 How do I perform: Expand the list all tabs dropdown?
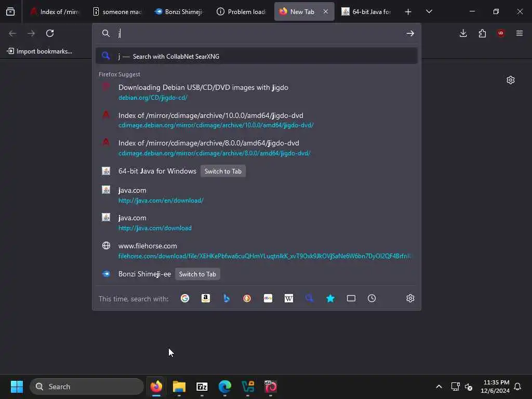[x=429, y=11]
